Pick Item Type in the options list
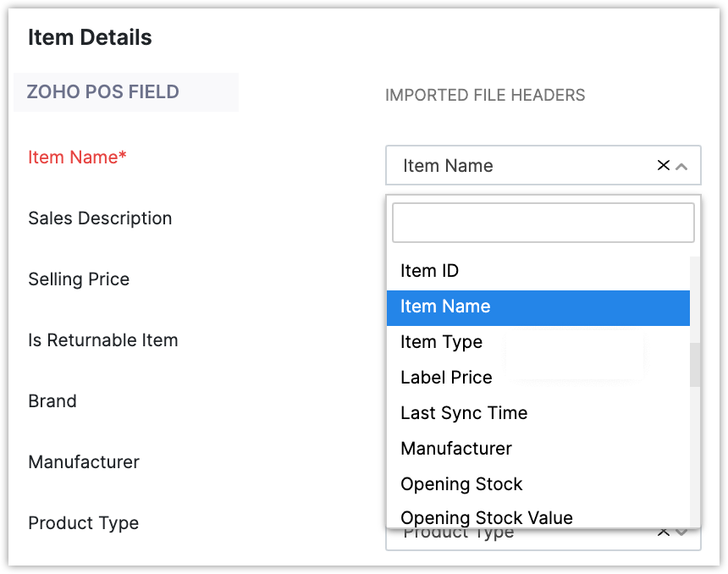 pos(441,342)
